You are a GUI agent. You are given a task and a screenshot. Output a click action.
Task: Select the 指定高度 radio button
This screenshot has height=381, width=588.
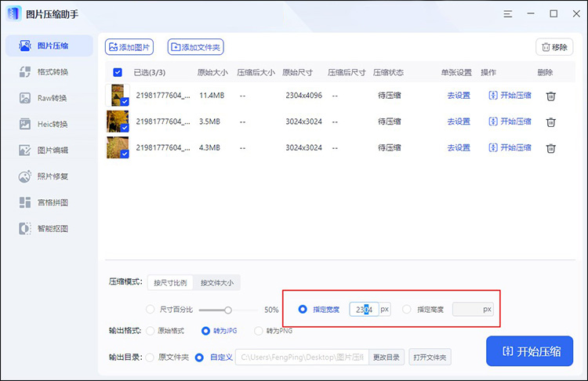pyautogui.click(x=406, y=310)
